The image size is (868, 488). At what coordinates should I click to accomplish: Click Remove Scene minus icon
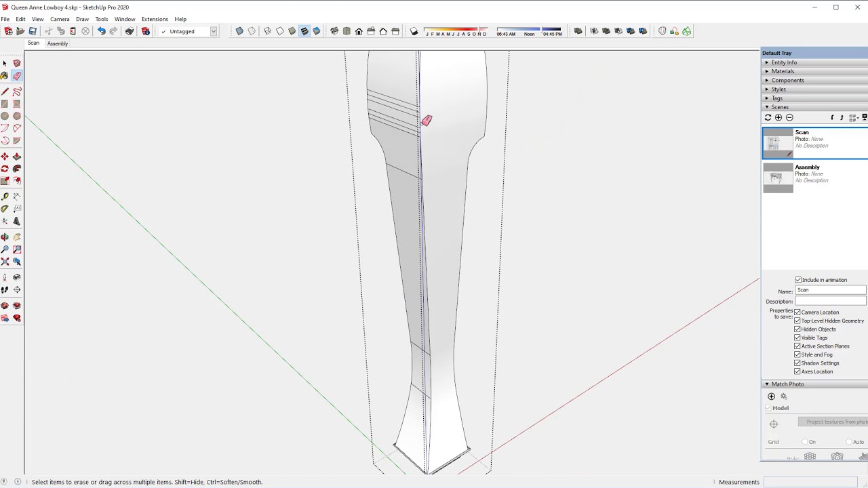click(x=789, y=117)
